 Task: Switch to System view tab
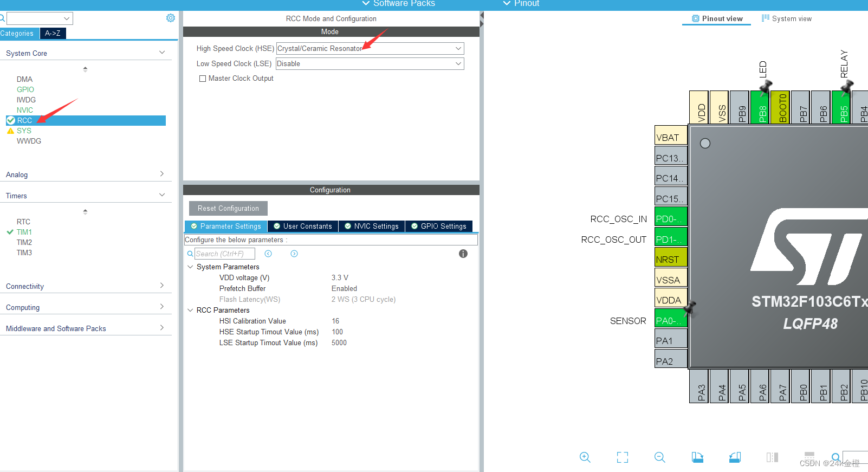pyautogui.click(x=787, y=18)
